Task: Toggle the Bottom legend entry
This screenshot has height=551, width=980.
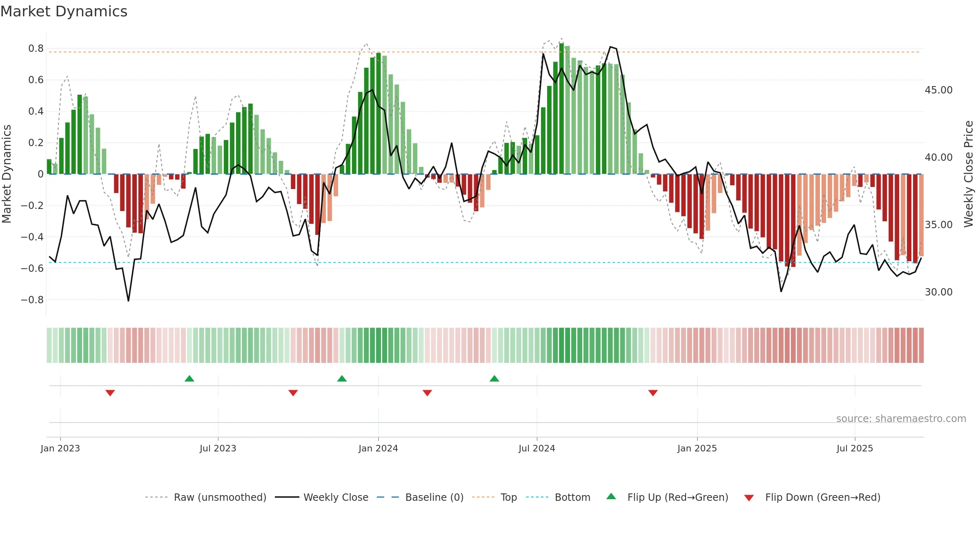Action: tap(558, 497)
